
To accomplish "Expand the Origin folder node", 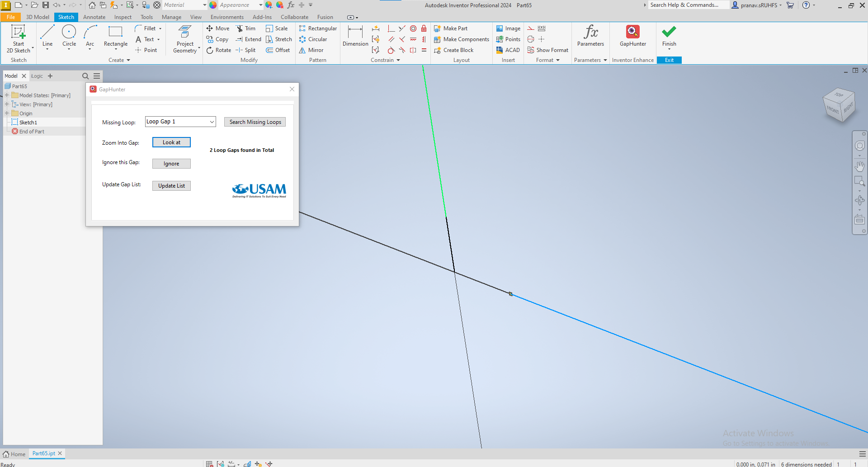I will (7, 113).
